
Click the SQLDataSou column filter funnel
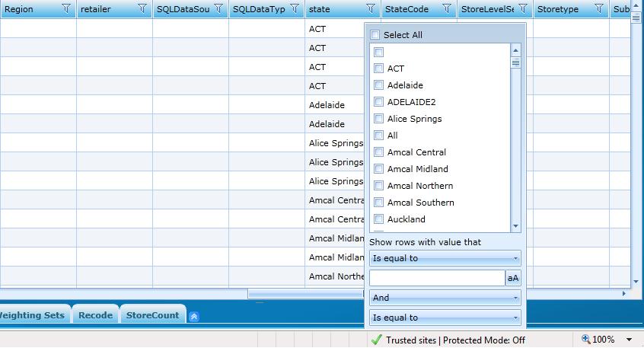pos(218,8)
